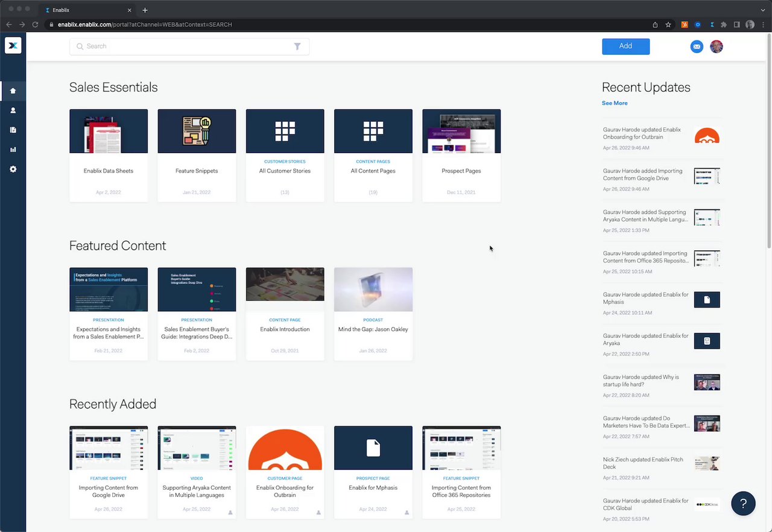This screenshot has width=772, height=532.
Task: Open the All Content Pages card
Action: tap(373, 156)
